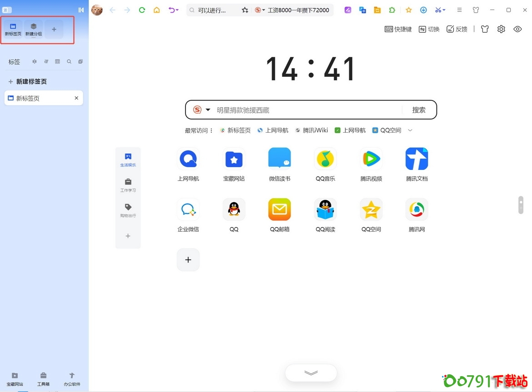This screenshot has width=532, height=392.
Task: Expand the 最常访问 chevron for more sites
Action: point(410,130)
